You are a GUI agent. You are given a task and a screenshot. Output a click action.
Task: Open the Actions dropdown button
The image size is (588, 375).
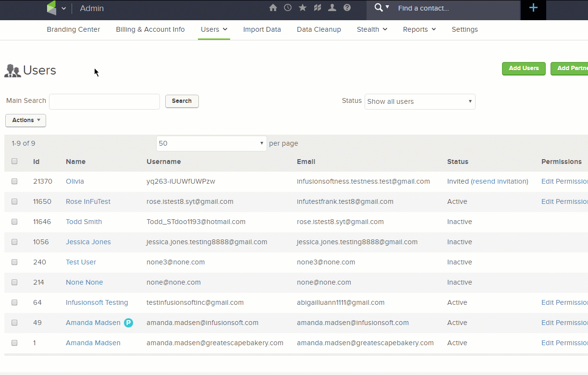pyautogui.click(x=25, y=120)
